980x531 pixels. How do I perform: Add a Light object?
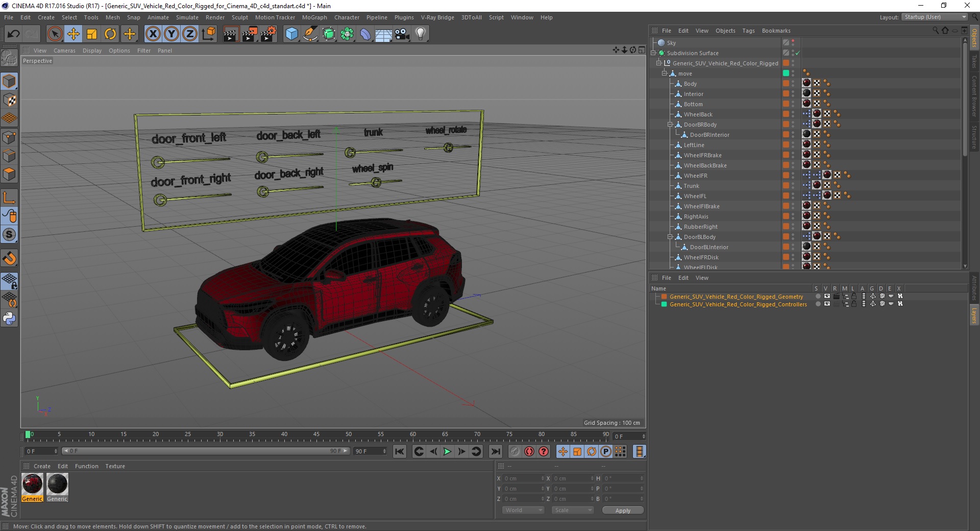pyautogui.click(x=421, y=34)
